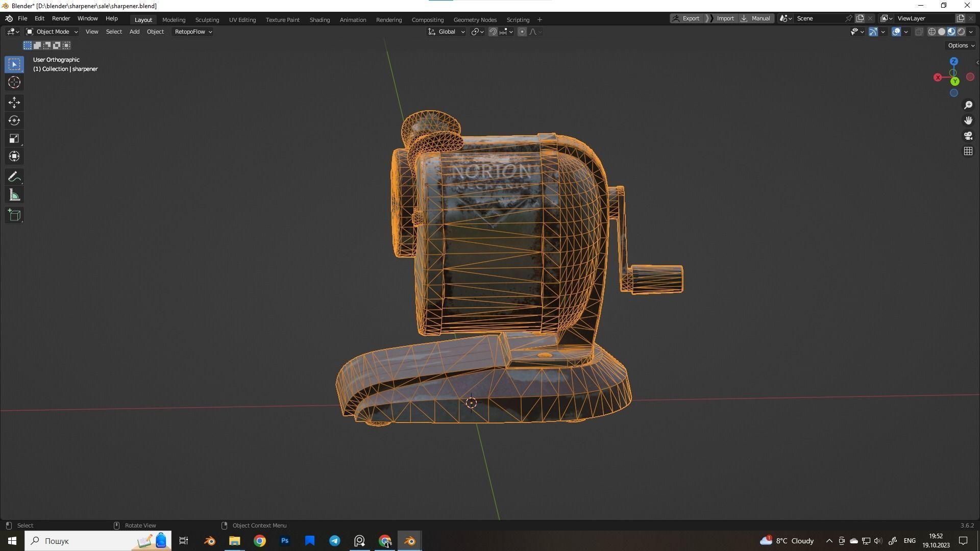Toggle snapping magnet icon
The width and height of the screenshot is (980, 551).
point(493,32)
